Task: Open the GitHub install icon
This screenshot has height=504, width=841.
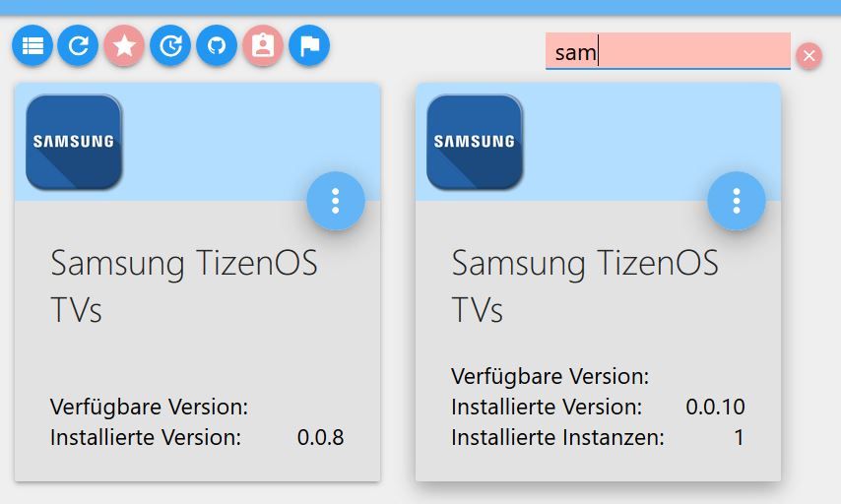Action: [217, 45]
